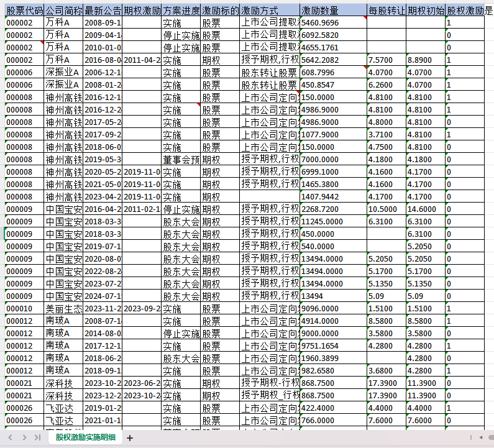
Task: Select the 期权初始 header cell
Action: pos(426,11)
